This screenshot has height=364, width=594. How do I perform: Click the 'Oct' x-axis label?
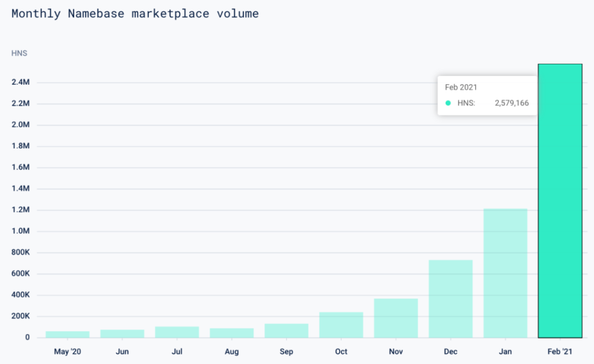[341, 351]
